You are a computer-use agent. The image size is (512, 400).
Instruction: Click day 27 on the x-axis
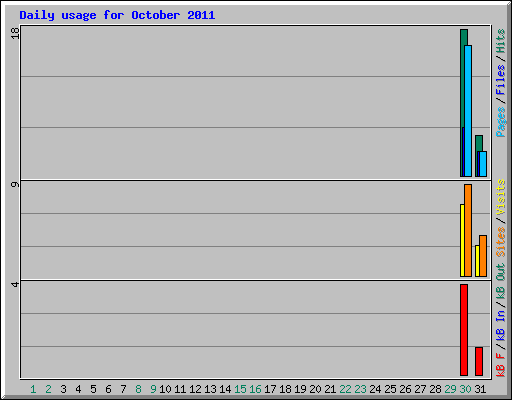click(420, 389)
